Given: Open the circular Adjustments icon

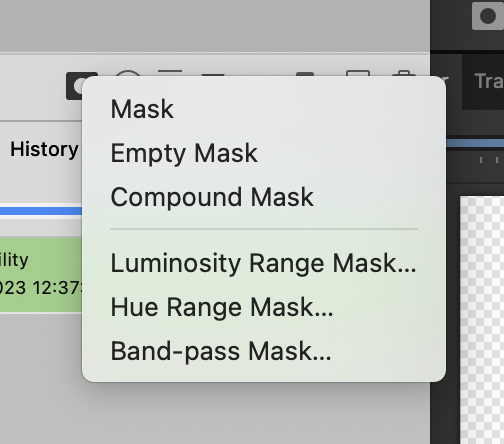Looking at the screenshot, I should (x=128, y=73).
